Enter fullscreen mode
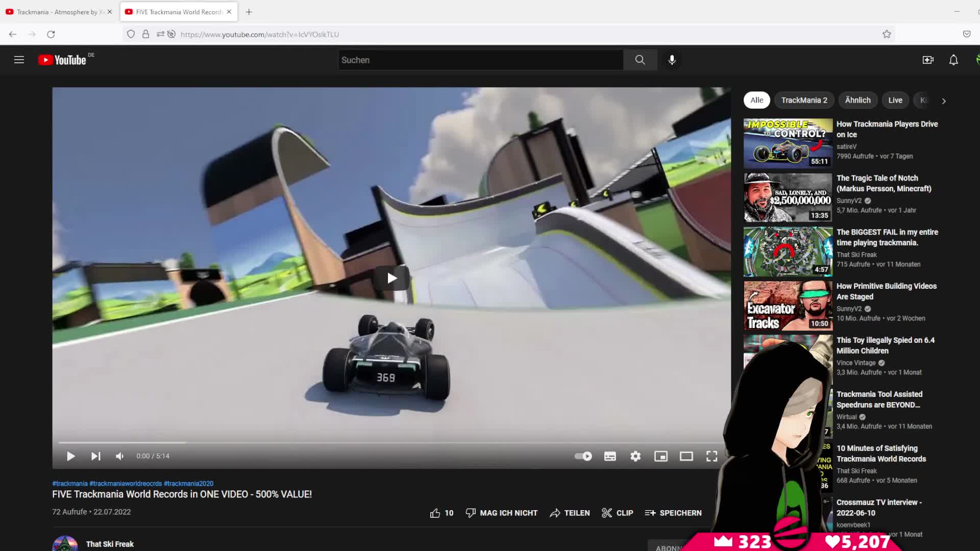Viewport: 980px width, 551px height. tap(712, 456)
